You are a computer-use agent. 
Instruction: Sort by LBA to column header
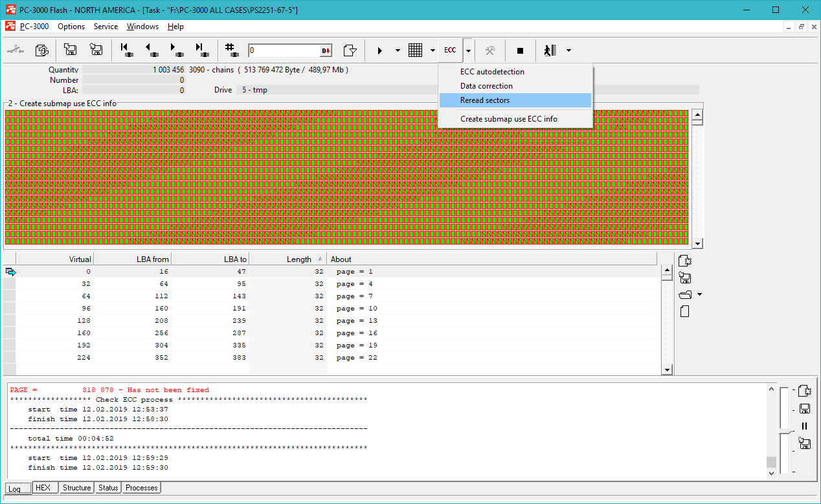210,259
